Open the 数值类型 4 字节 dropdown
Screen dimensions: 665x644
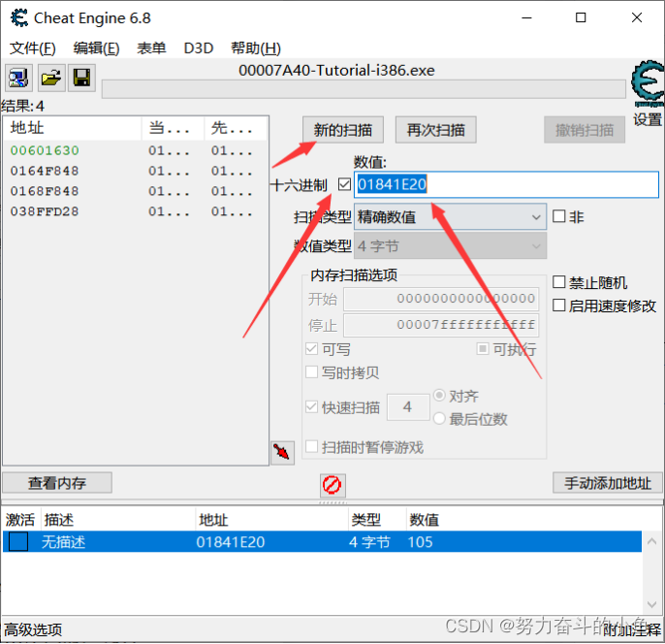450,246
